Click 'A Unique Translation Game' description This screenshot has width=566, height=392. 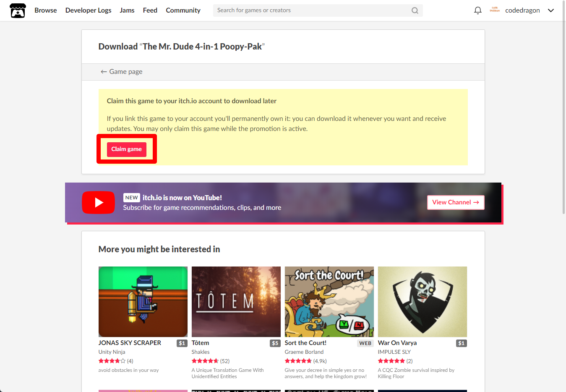tap(228, 374)
